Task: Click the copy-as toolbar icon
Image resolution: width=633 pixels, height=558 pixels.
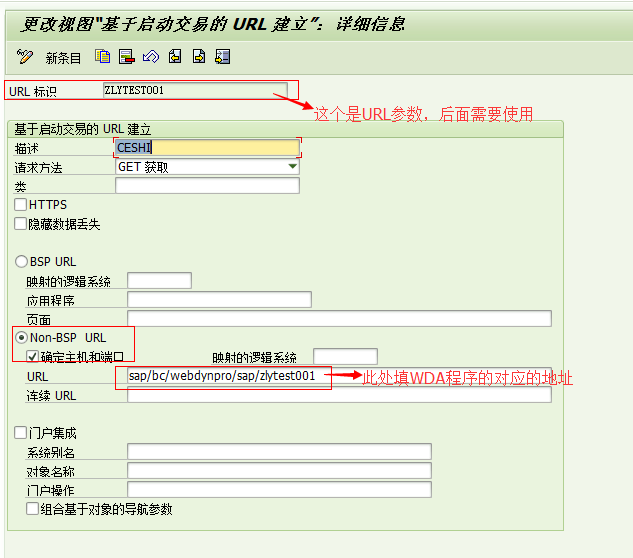Action: point(103,57)
